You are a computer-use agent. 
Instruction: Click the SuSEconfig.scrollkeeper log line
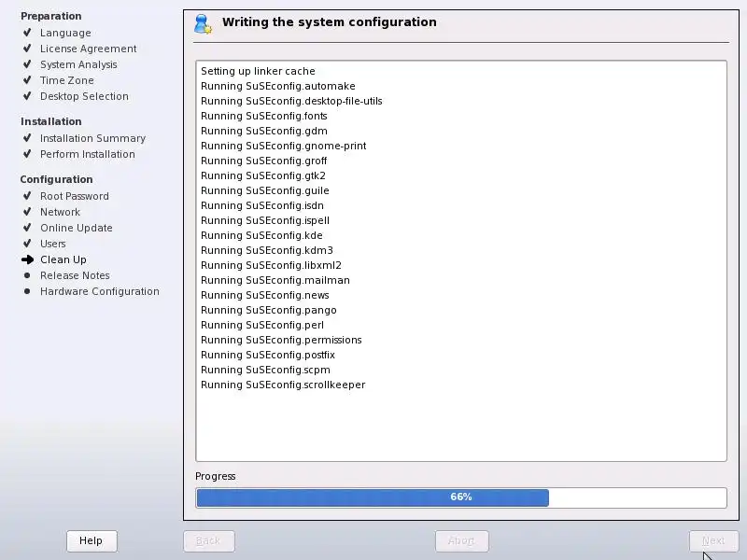(x=283, y=385)
